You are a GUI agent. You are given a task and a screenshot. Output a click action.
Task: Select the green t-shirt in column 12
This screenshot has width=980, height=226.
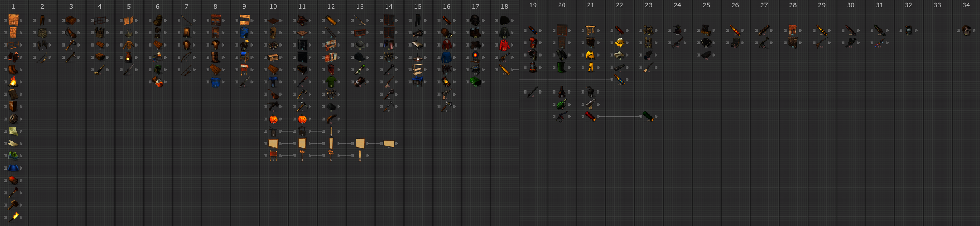pos(331,82)
